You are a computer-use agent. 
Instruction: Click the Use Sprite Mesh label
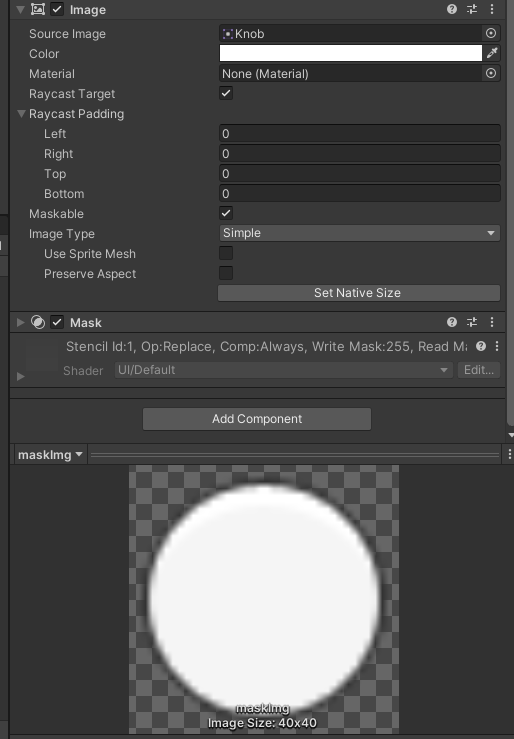click(90, 254)
